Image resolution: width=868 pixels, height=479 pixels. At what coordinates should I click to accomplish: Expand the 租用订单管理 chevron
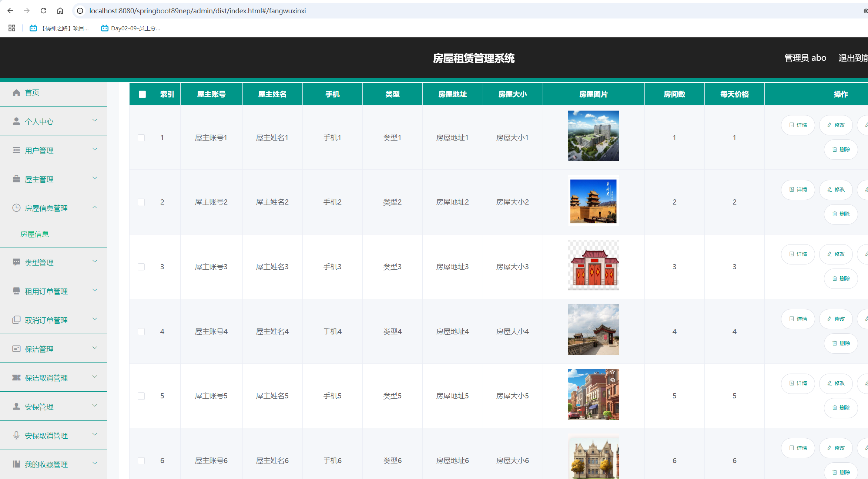click(95, 290)
